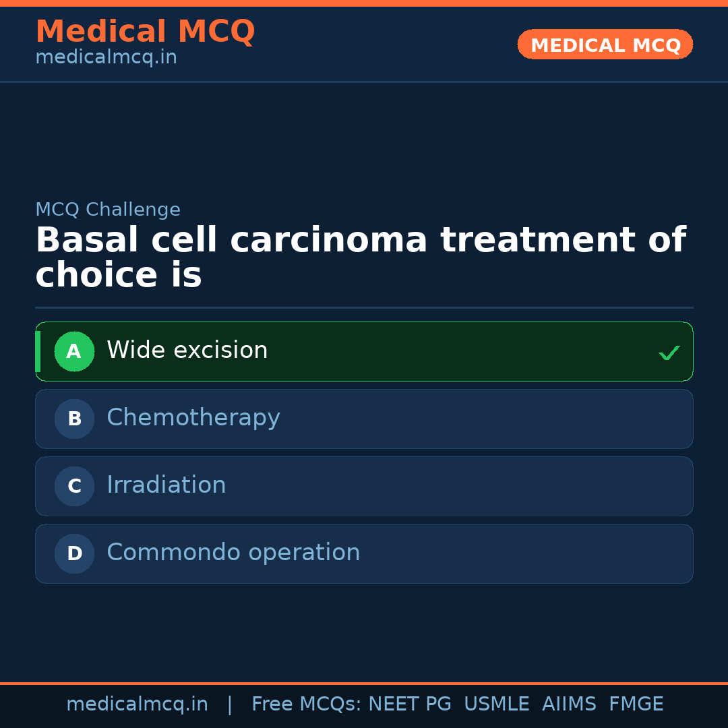This screenshot has width=728, height=728.
Task: Click the orange MEDICAL MCQ badge
Action: (605, 44)
